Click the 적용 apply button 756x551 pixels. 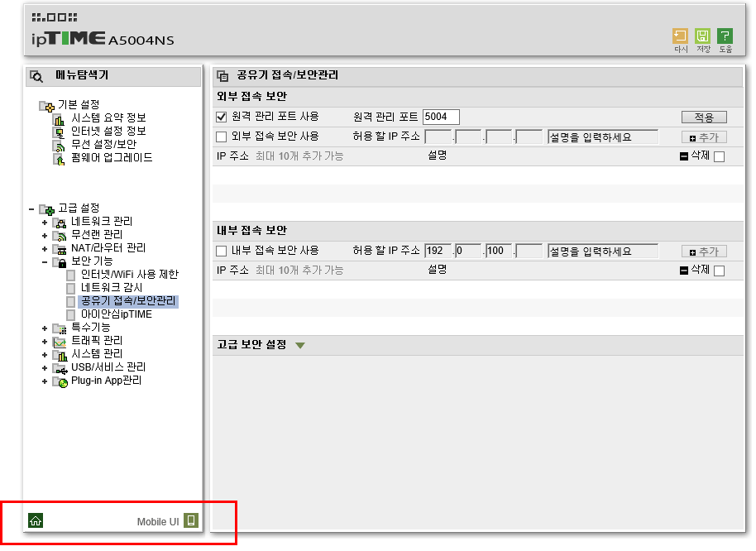tap(704, 117)
